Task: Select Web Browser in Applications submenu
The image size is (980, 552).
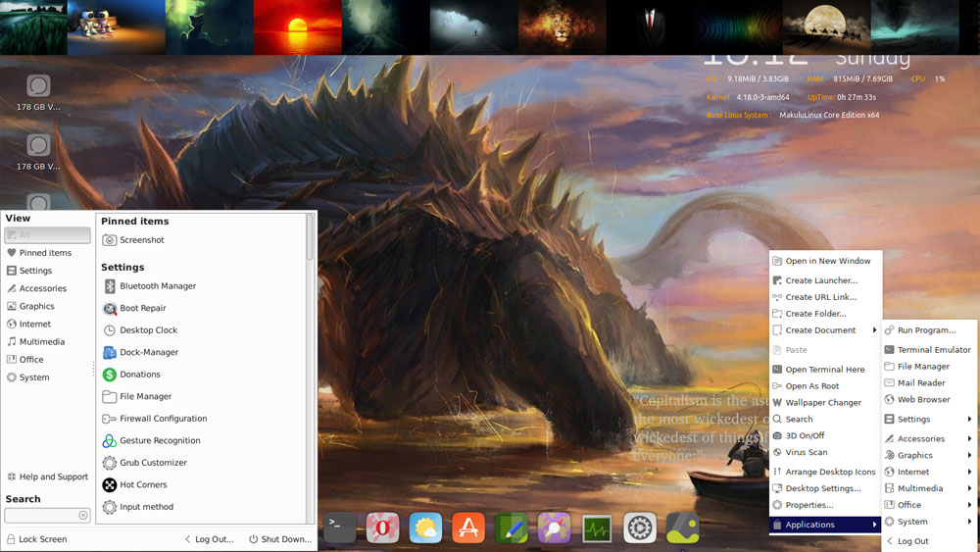Action: 928,399
